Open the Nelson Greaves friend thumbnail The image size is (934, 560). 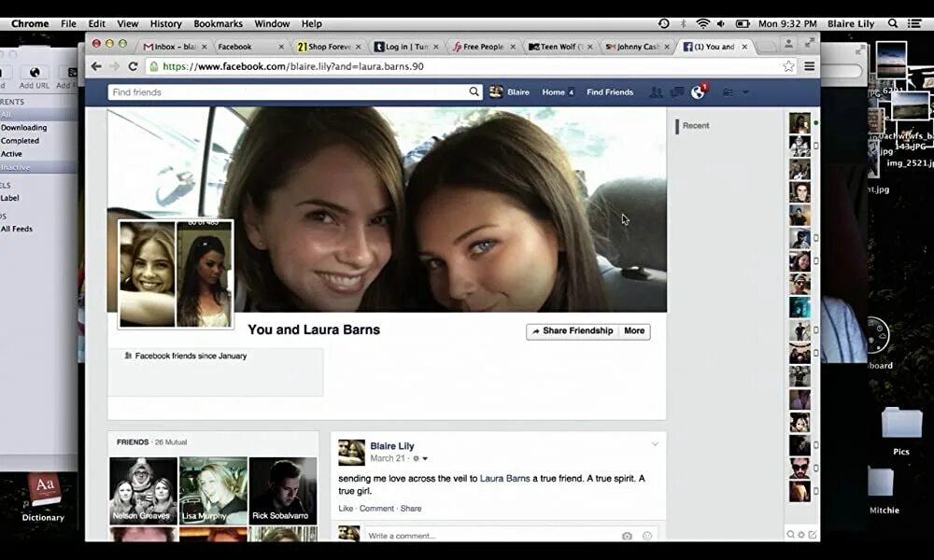point(144,490)
